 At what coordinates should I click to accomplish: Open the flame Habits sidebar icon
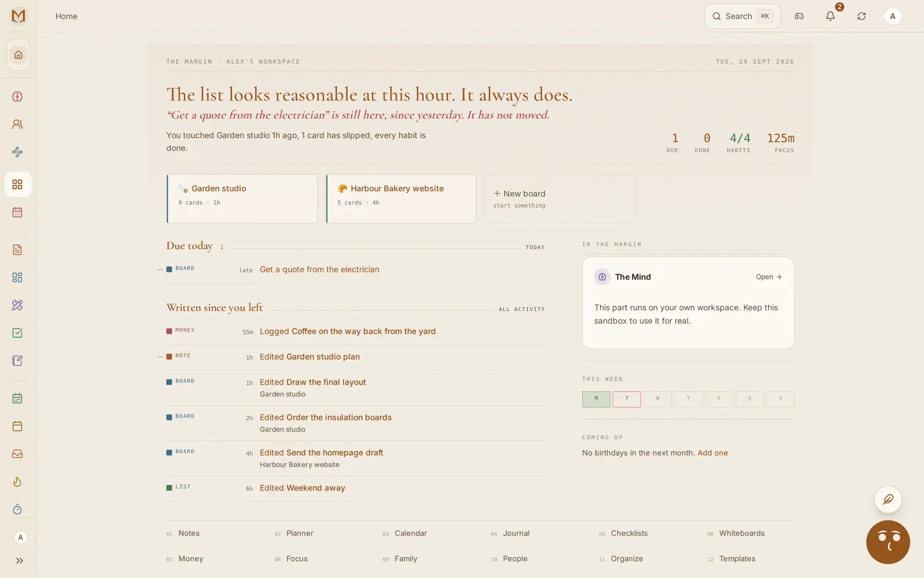pyautogui.click(x=17, y=481)
